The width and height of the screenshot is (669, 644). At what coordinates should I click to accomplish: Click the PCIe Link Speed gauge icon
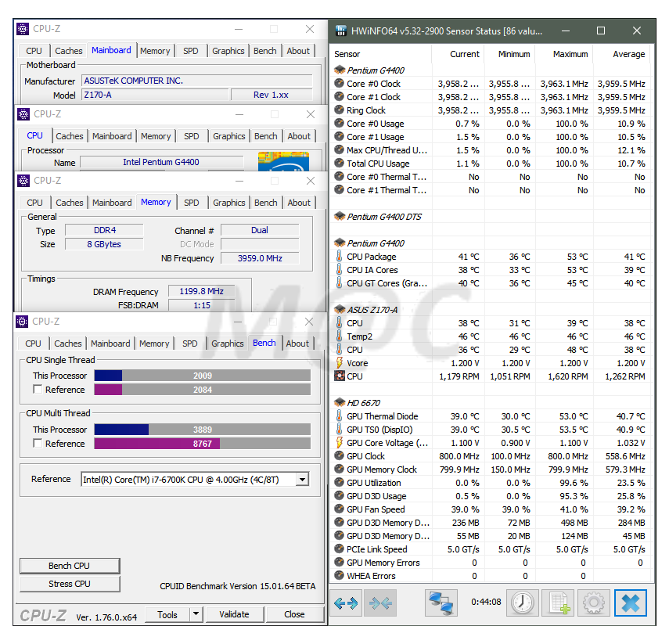click(x=339, y=549)
